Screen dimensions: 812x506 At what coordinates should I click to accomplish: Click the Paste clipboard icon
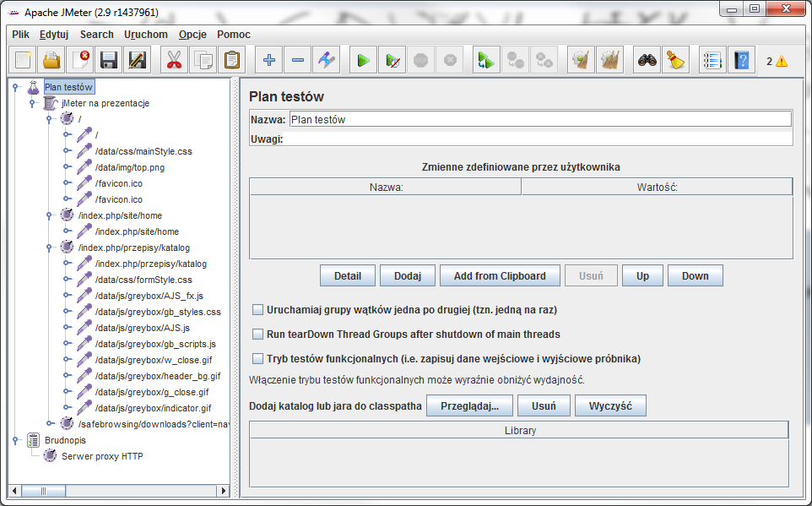[x=231, y=60]
